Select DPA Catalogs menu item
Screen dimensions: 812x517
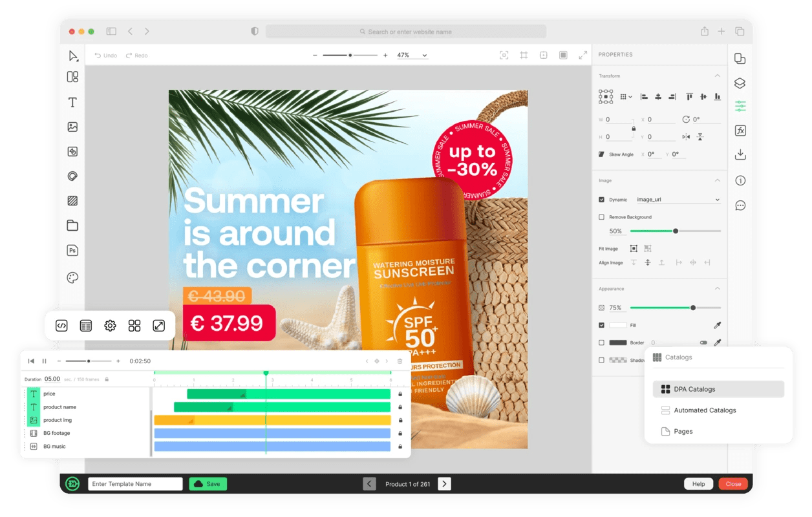pos(718,389)
